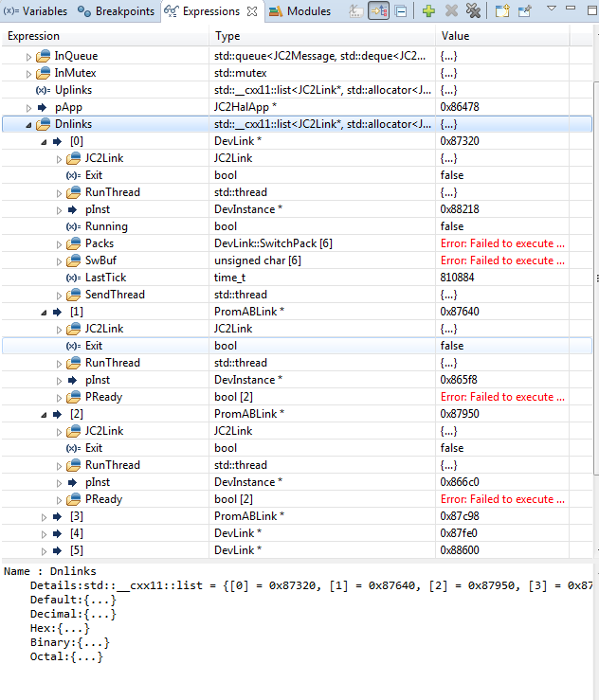
Task: Click the [4] pointer arrow icon
Action: point(57,533)
